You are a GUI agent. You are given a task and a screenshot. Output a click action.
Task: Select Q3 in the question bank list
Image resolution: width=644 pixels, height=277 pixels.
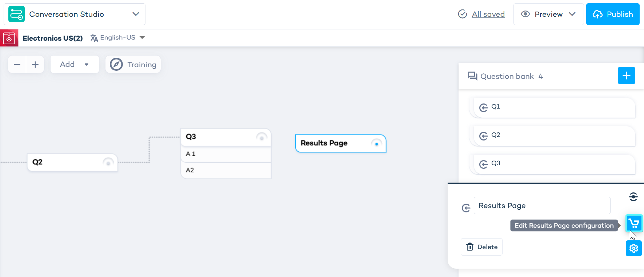tap(552, 164)
